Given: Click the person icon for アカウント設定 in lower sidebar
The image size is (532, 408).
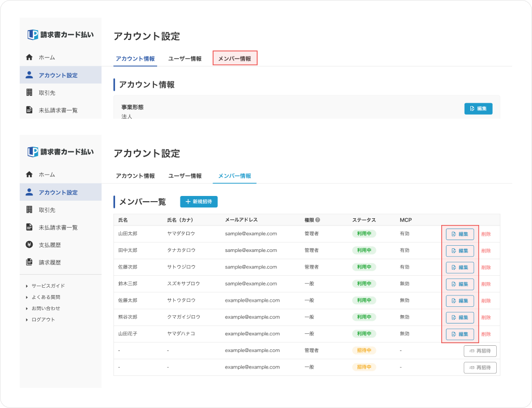Looking at the screenshot, I should [x=29, y=192].
